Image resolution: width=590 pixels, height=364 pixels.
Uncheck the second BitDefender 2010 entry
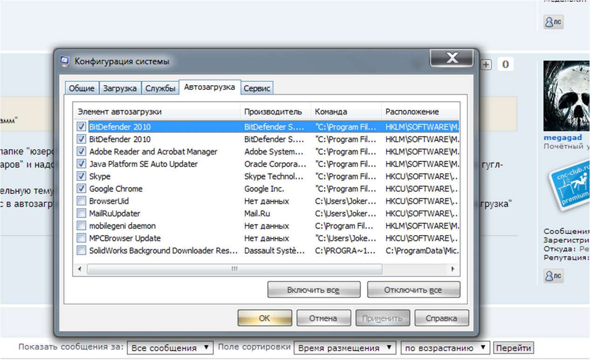click(82, 139)
